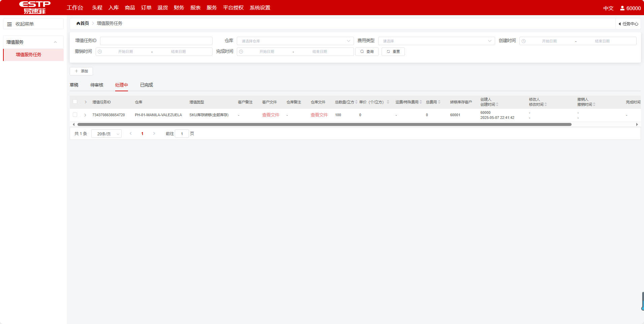Screen dimensions: 644x324
Task: Switch to the 待审核 tab
Action: click(97, 85)
